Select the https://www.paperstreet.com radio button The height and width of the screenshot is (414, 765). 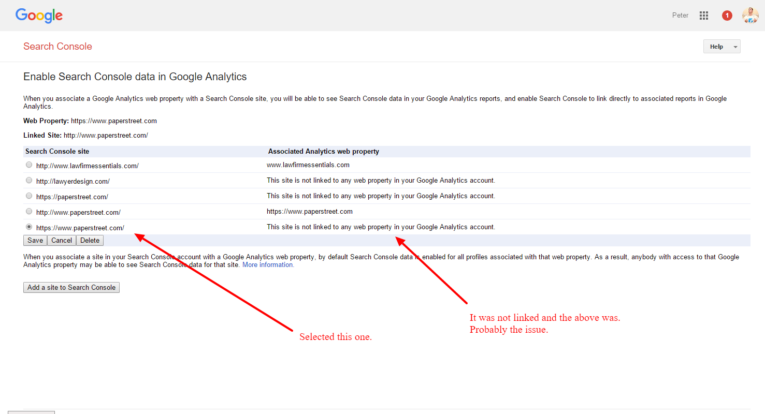tap(29, 227)
